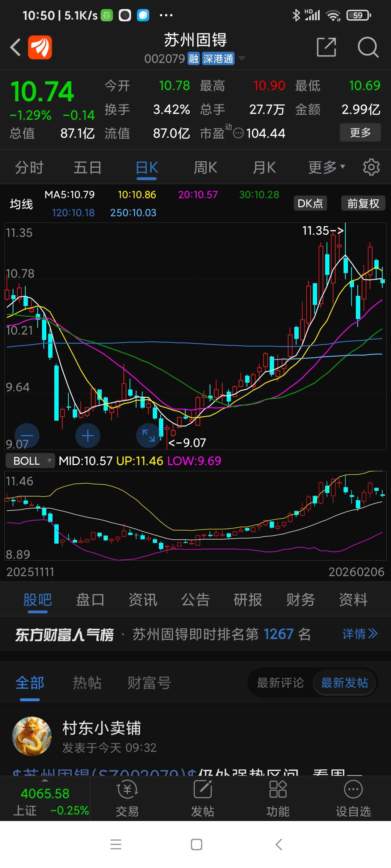Screen dimensions: 391x868
Task: Switch to 五日 chart tab
Action: tap(88, 167)
